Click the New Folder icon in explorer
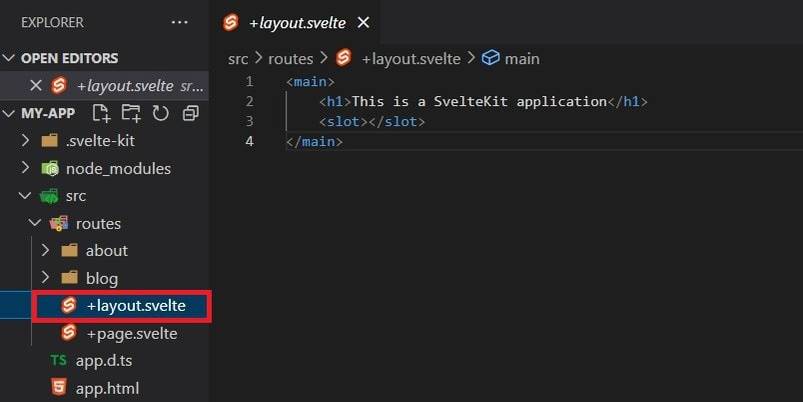 tap(131, 113)
